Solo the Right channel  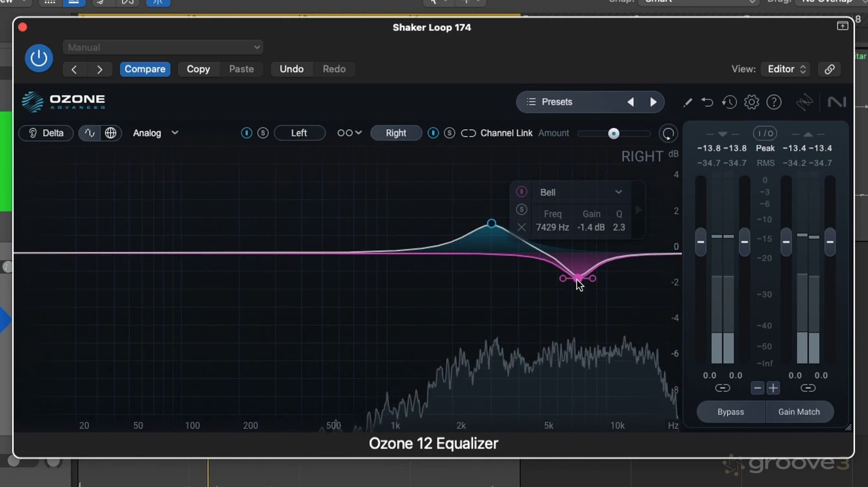pyautogui.click(x=449, y=133)
